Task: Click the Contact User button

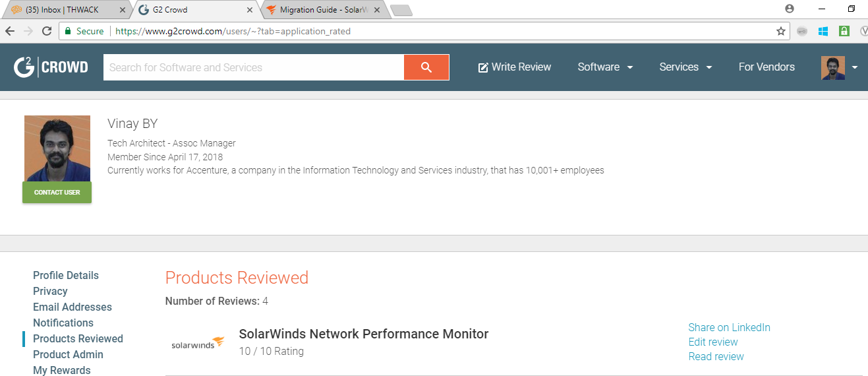Action: pos(57,192)
